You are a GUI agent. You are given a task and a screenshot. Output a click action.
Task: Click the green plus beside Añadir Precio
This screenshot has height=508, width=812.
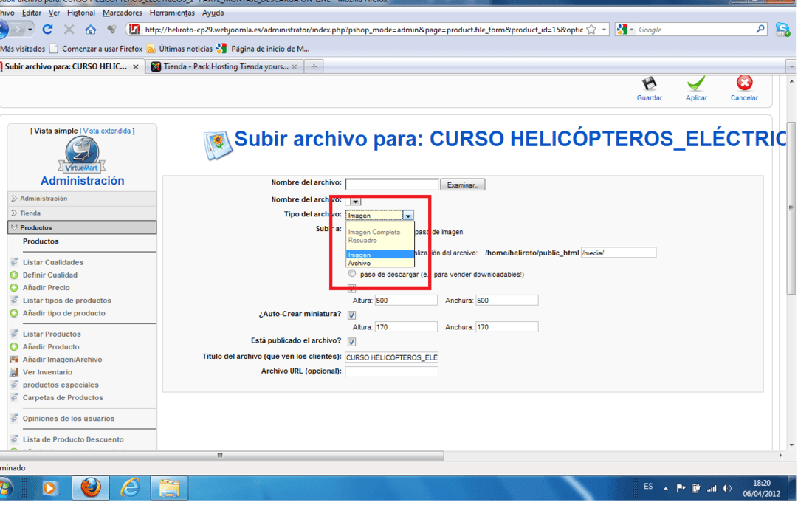(15, 287)
